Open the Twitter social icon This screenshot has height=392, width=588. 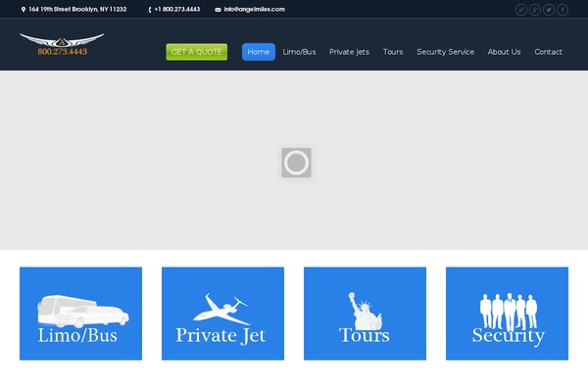pos(549,10)
